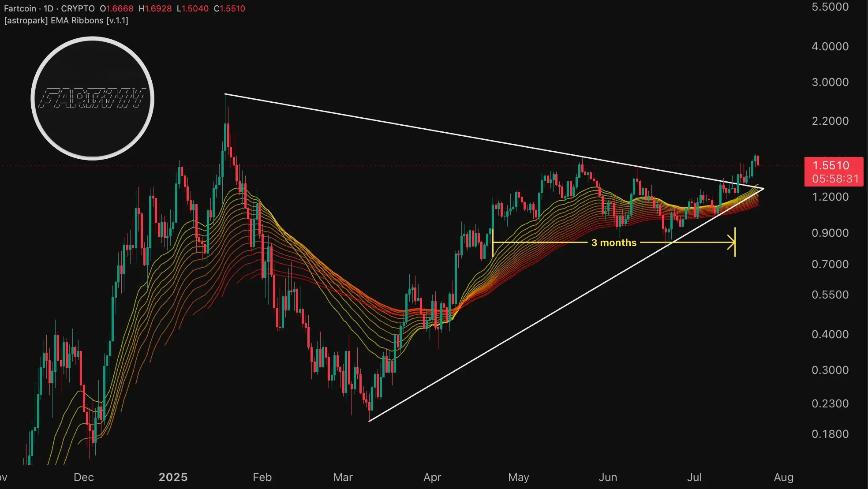This screenshot has width=868, height=489.
Task: Click the Fartcoin circular logo
Action: pyautogui.click(x=92, y=98)
